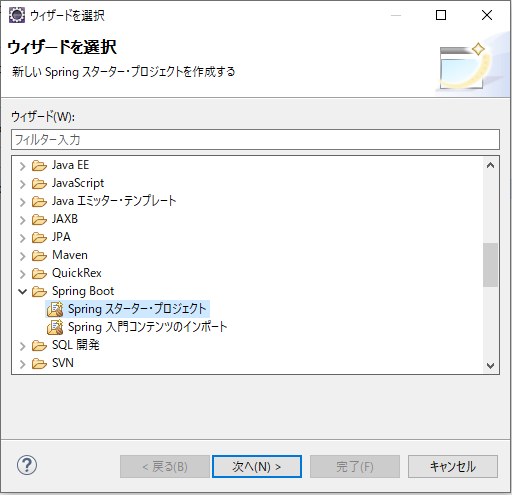The image size is (512, 495).
Task: Click the Java EE folder icon
Action: click(x=39, y=165)
